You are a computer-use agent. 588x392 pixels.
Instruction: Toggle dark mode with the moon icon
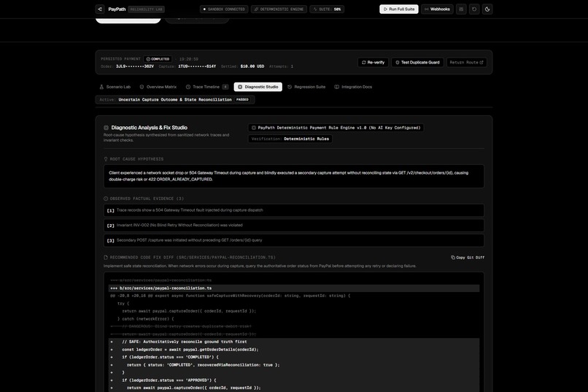tap(487, 9)
